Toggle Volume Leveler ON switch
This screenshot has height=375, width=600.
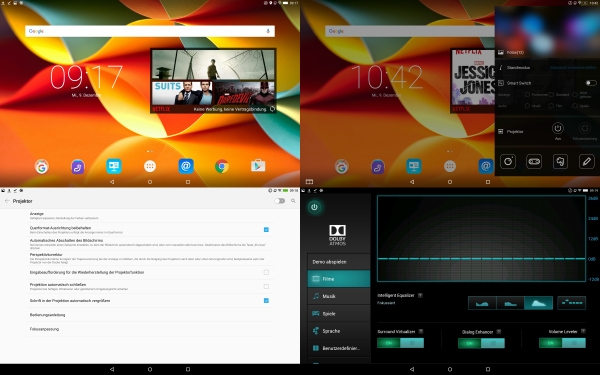[x=562, y=343]
